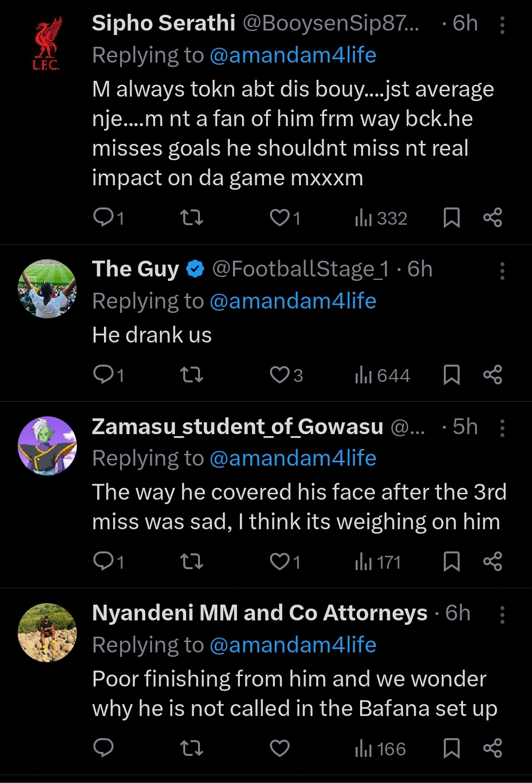The height and width of the screenshot is (783, 532).
Task: Open more options for Sipho Serathi's tweet
Action: coord(502,25)
